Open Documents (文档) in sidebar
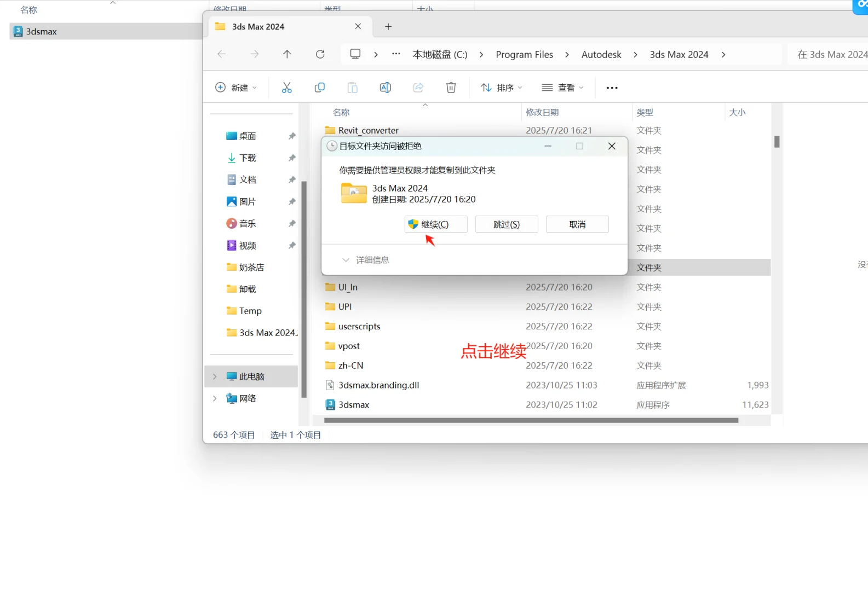 click(248, 179)
